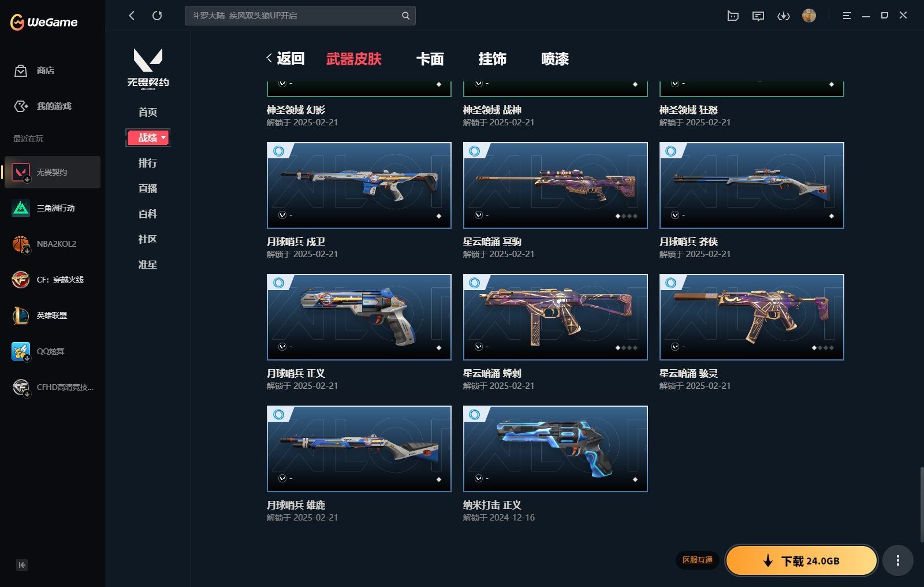Image resolution: width=924 pixels, height=587 pixels.
Task: Open the 商店 store icon
Action: [21, 70]
